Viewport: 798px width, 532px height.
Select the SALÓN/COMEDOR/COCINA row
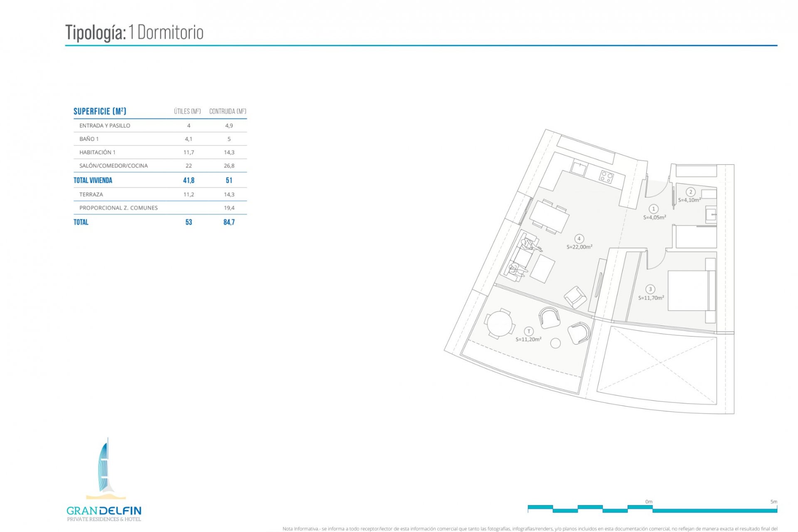(x=113, y=165)
